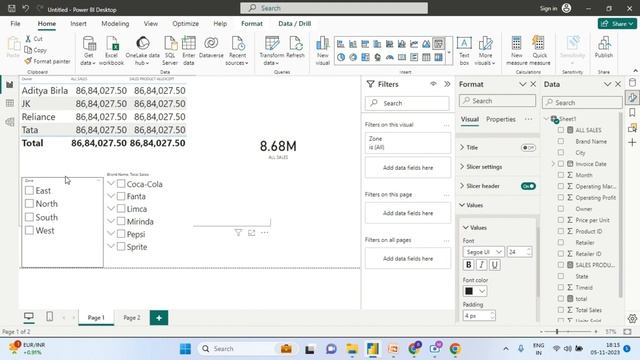Click the Share button
Screen dimensions: 640x360
coord(617,24)
